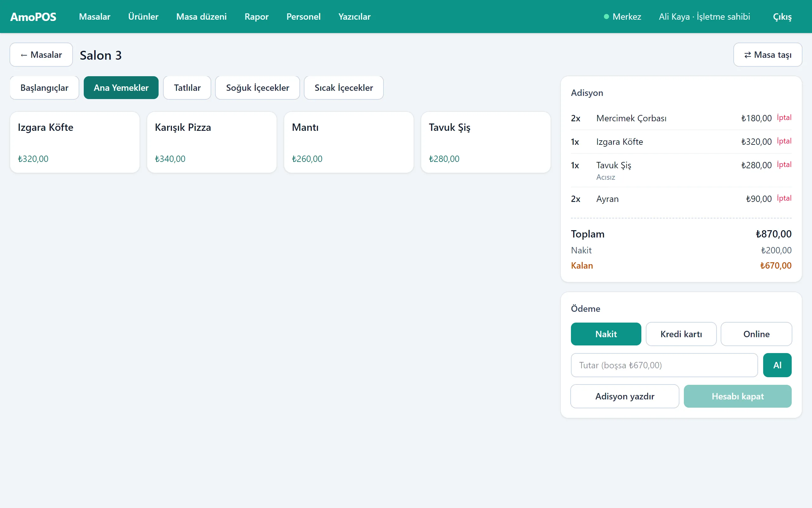
Task: Switch to Soğuk İçecekler category
Action: [x=257, y=88]
